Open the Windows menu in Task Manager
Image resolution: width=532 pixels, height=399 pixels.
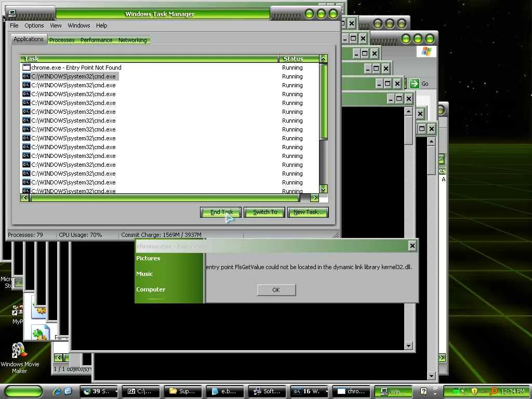click(x=79, y=25)
